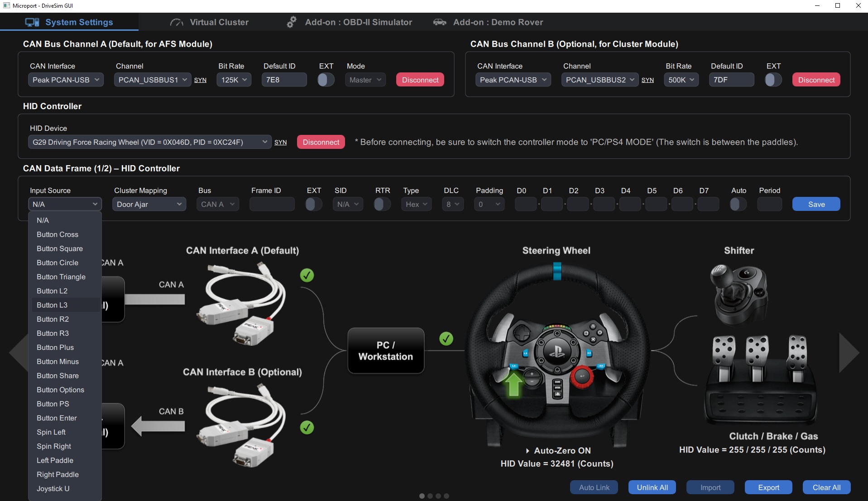The image size is (868, 501).
Task: Disconnect CAN Bus Channel A
Action: pyautogui.click(x=420, y=80)
